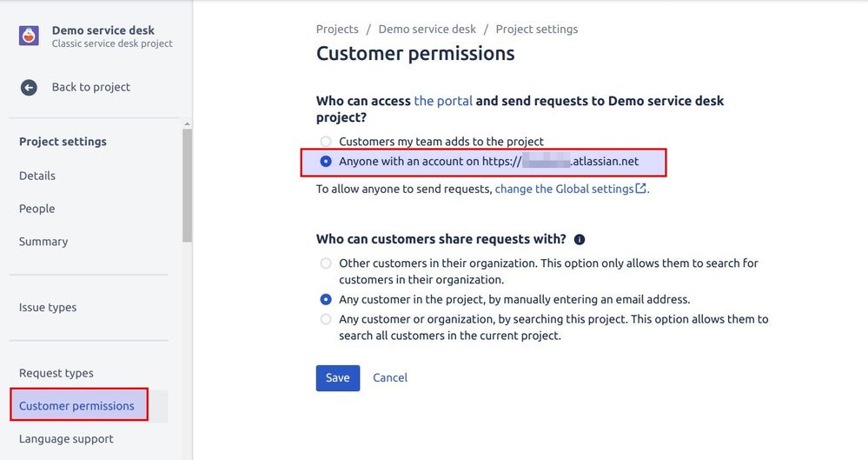Image resolution: width=868 pixels, height=460 pixels.
Task: Click the Back to project arrow icon
Action: pos(29,88)
